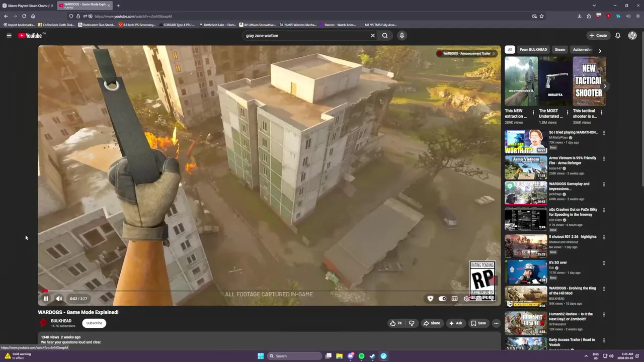Toggle autoplay switch in player
This screenshot has height=362, width=644.
click(x=442, y=299)
